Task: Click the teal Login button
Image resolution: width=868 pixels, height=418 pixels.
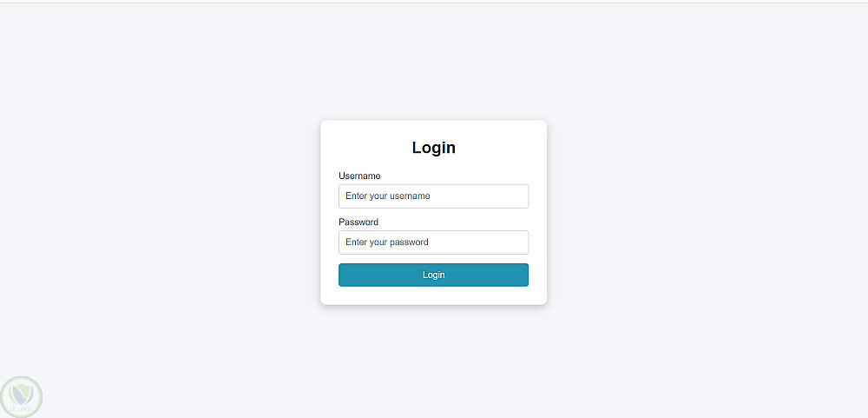Action: tap(433, 275)
